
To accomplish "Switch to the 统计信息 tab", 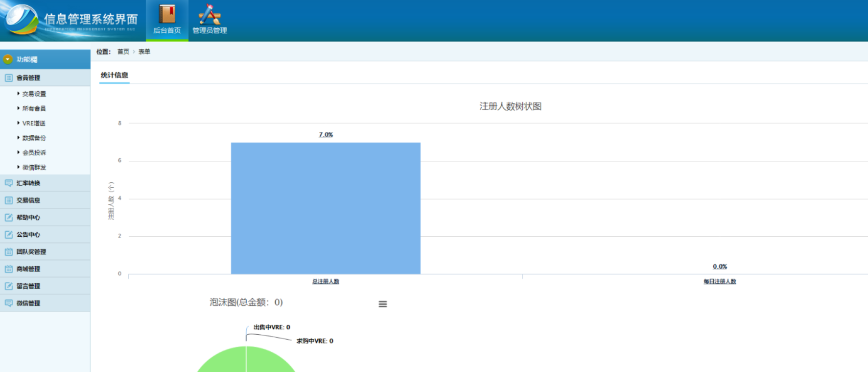I will 114,75.
